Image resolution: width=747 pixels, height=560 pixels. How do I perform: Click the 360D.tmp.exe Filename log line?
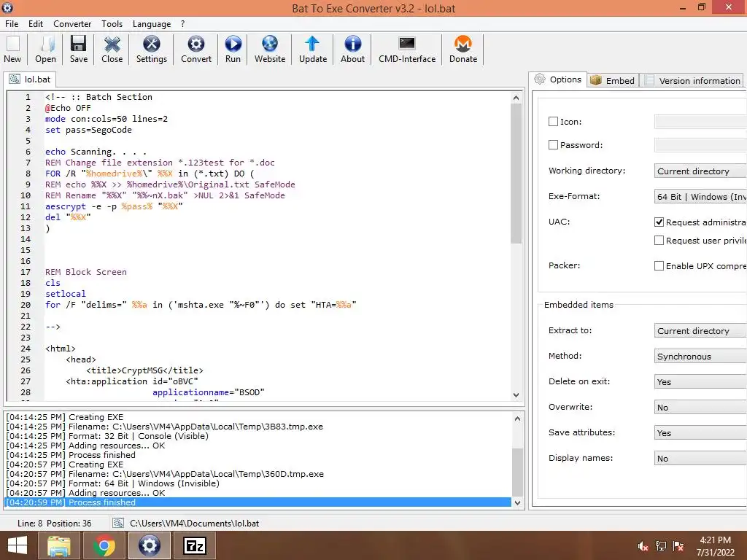tap(165, 474)
